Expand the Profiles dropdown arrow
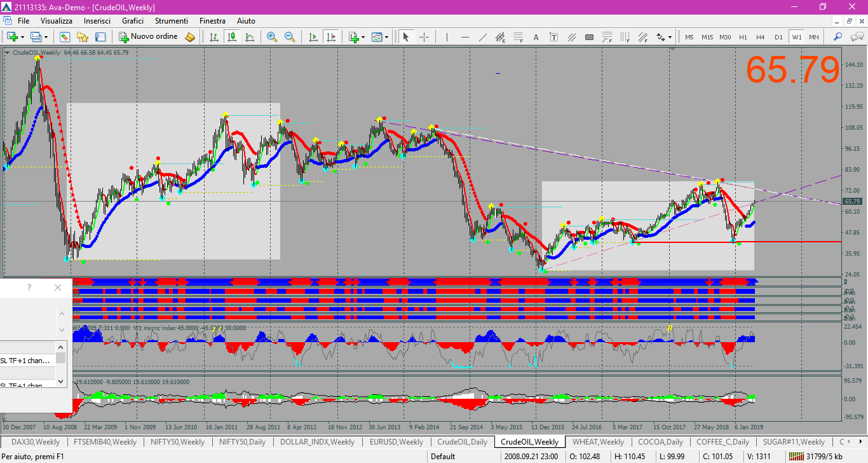Viewport: 868px width, 463px height. point(46,37)
